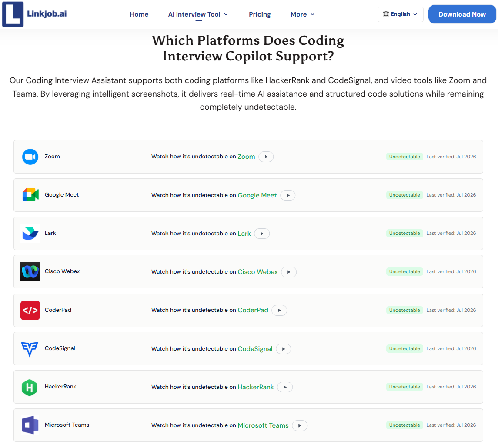The width and height of the screenshot is (498, 448).
Task: Click the Microsoft Teams app icon
Action: 30,425
